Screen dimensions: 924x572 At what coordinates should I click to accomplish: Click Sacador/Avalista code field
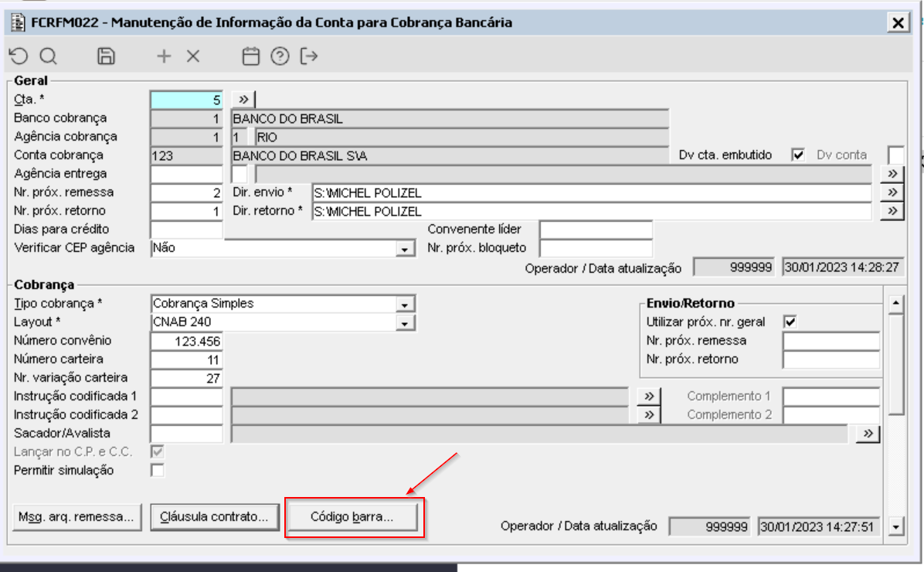click(187, 434)
